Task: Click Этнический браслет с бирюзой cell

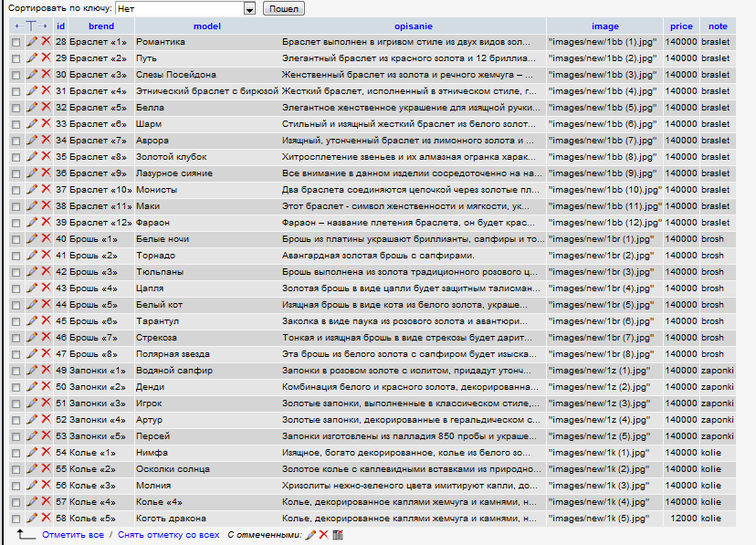Action: click(207, 90)
